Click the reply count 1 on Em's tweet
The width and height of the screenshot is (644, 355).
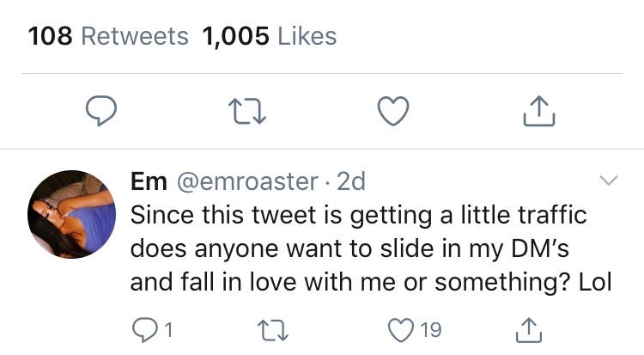pos(169,327)
